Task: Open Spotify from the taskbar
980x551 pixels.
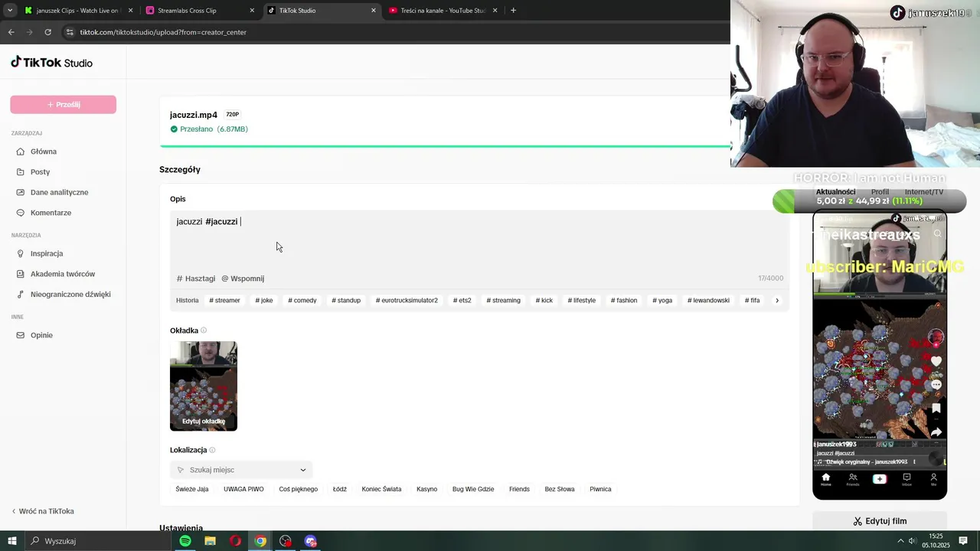Action: [x=185, y=541]
